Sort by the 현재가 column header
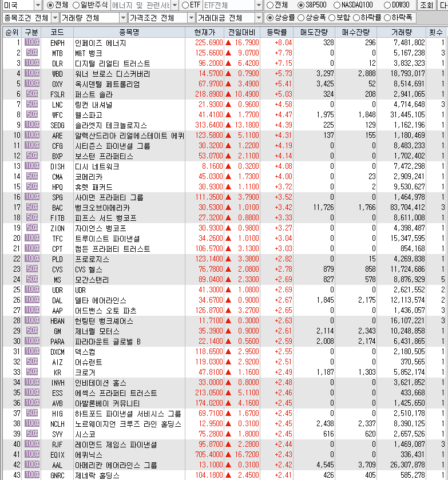 coord(205,32)
